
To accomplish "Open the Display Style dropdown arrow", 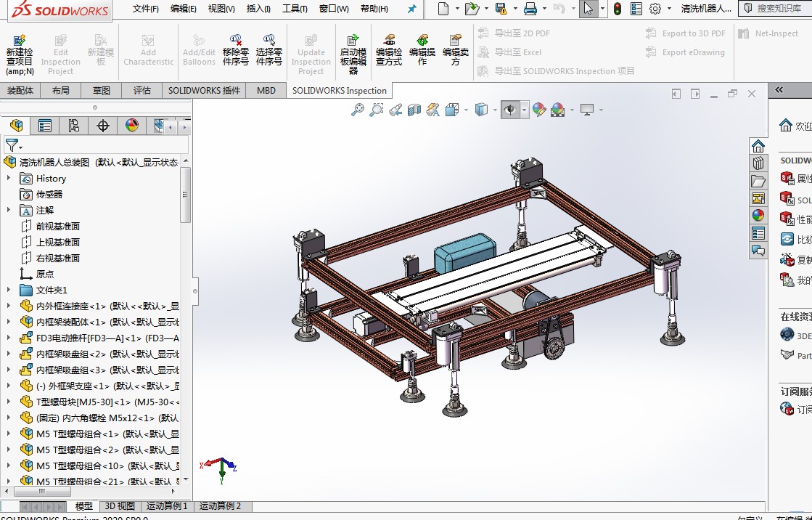I will tap(495, 110).
